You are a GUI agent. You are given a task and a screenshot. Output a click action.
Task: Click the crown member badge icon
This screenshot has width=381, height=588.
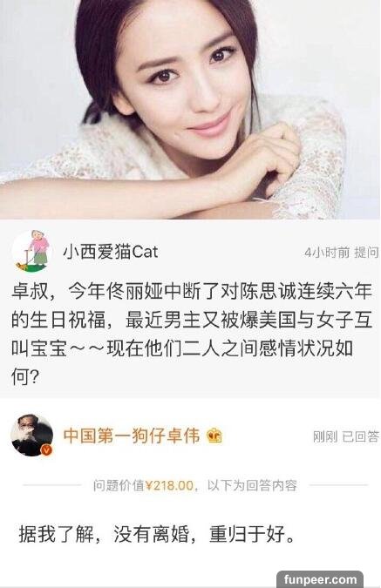214,436
